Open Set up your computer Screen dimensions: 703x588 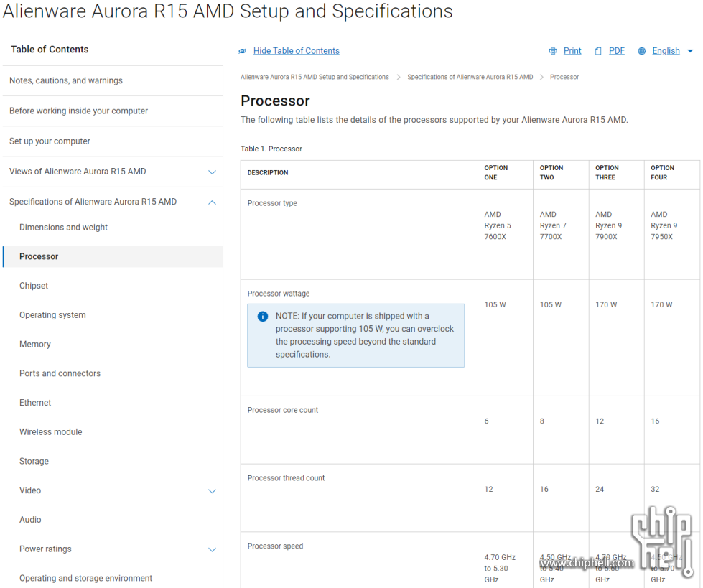50,141
